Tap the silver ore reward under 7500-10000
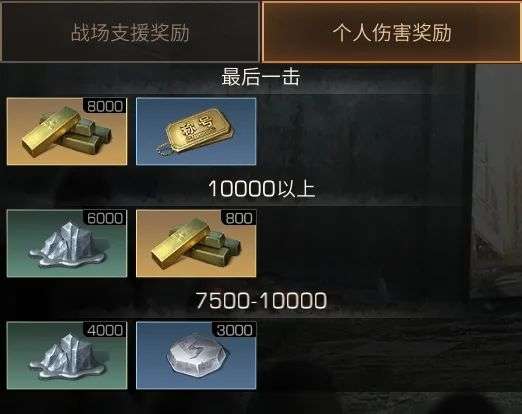Screen dimensions: 522x414 click(67, 355)
